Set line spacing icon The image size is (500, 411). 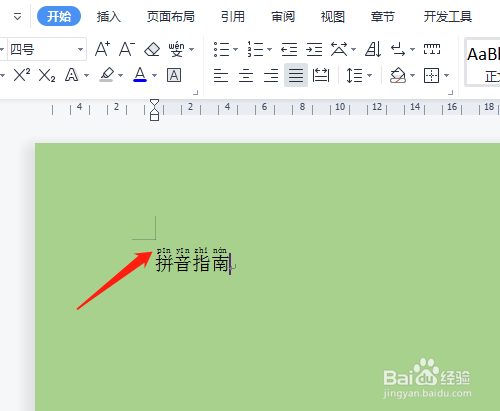[x=354, y=75]
